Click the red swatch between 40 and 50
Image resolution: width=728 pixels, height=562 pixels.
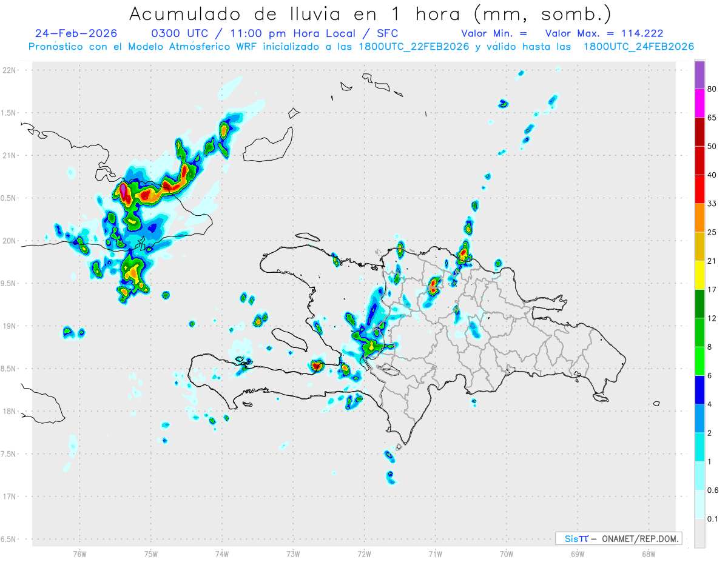[699, 161]
